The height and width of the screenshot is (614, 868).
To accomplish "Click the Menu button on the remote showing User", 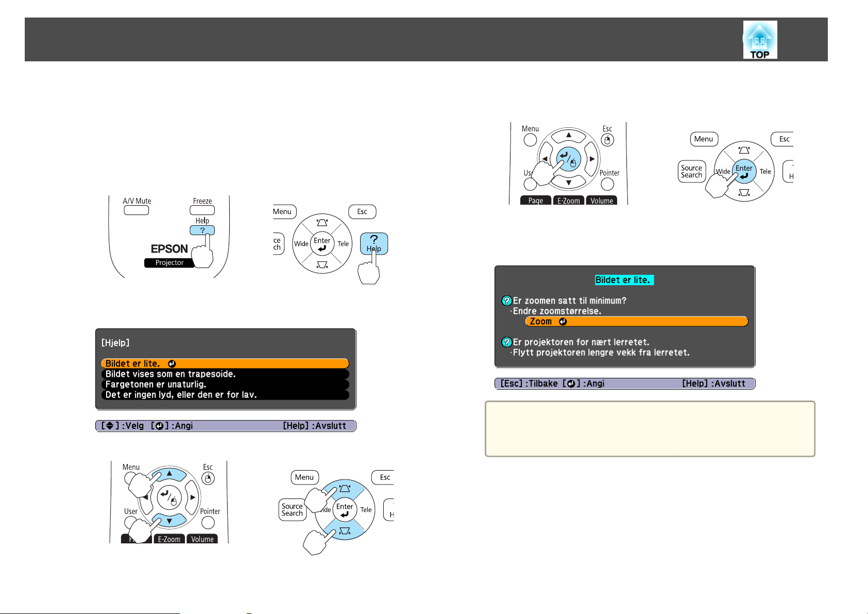I will tap(130, 478).
